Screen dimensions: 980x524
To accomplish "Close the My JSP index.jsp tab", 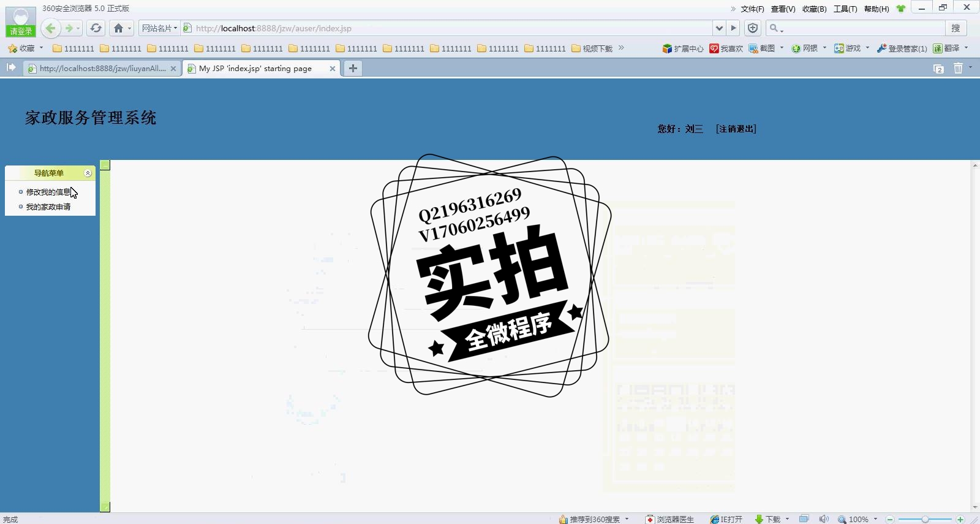I will click(333, 69).
